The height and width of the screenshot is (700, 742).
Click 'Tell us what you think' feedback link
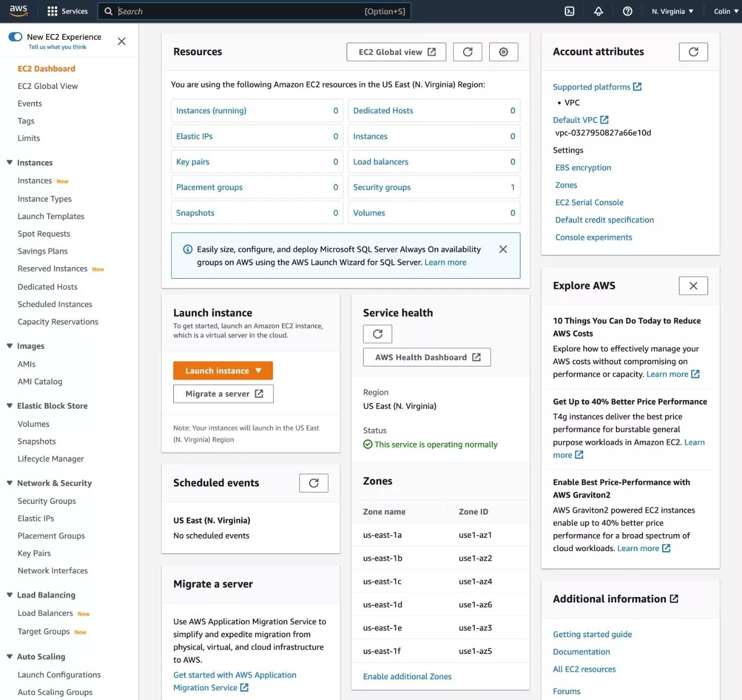tap(57, 47)
